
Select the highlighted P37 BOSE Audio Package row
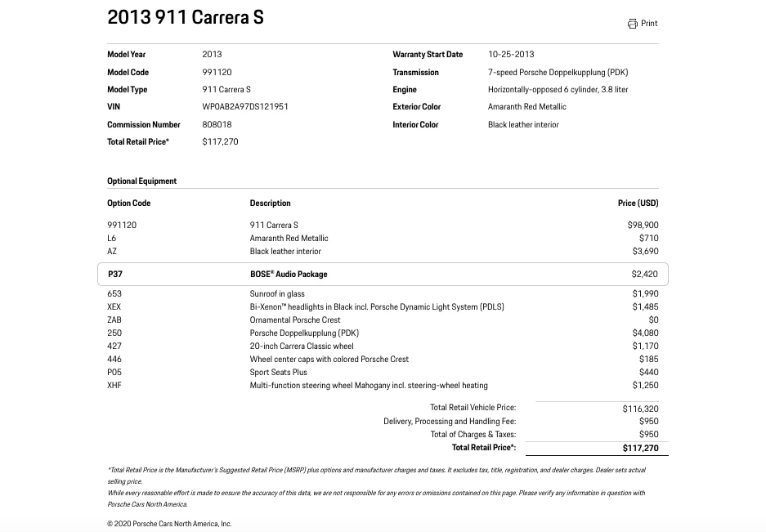tap(383, 274)
